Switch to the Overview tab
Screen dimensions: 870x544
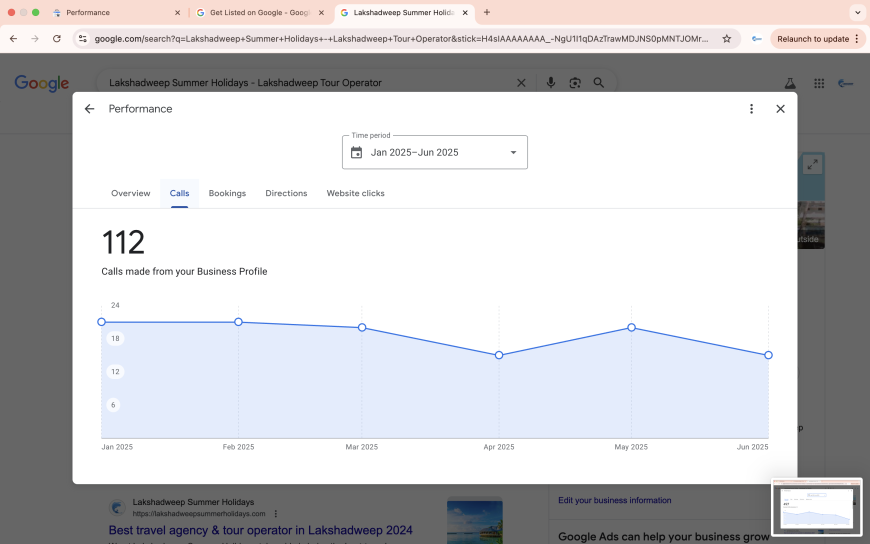(x=131, y=193)
